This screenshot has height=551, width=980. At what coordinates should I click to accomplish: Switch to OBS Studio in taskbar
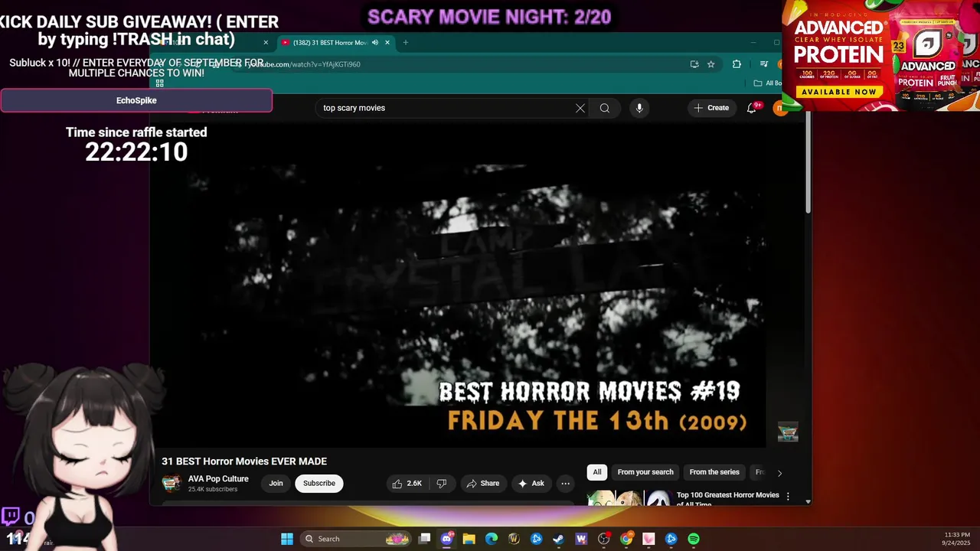coord(604,539)
